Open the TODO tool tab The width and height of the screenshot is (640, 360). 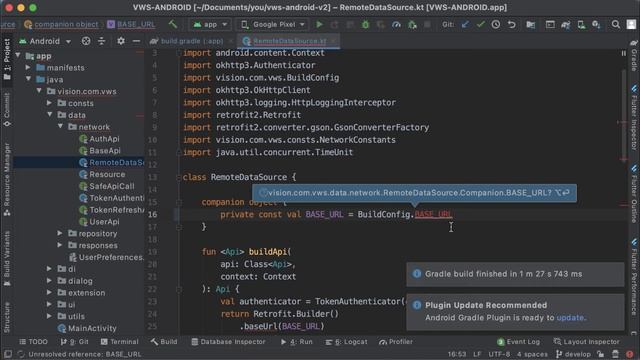click(x=33, y=342)
